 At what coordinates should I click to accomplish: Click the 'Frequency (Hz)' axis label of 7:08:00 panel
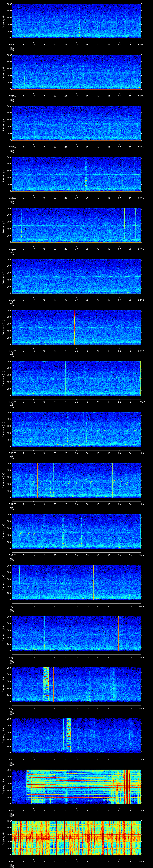pyautogui.click(x=4, y=838)
